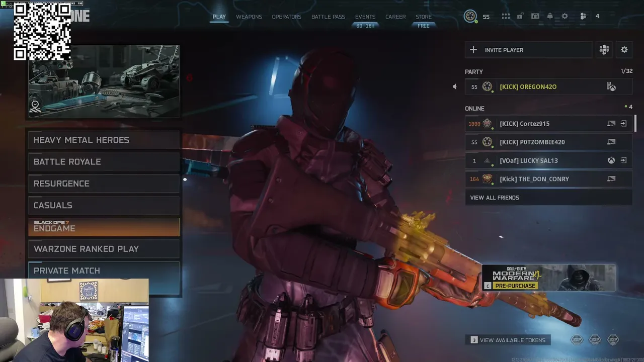Switch to the Play tab
The width and height of the screenshot is (644, 362).
219,17
